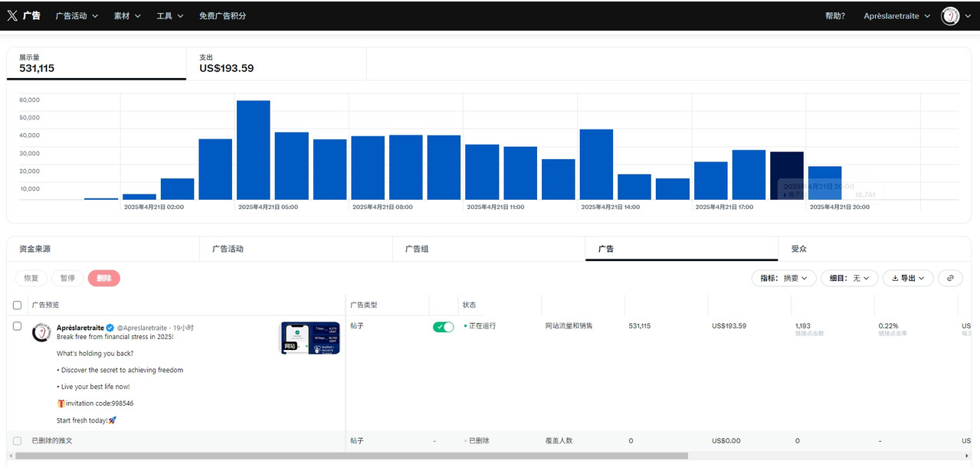Click the 网站流量和销售 objective cell

click(x=569, y=326)
